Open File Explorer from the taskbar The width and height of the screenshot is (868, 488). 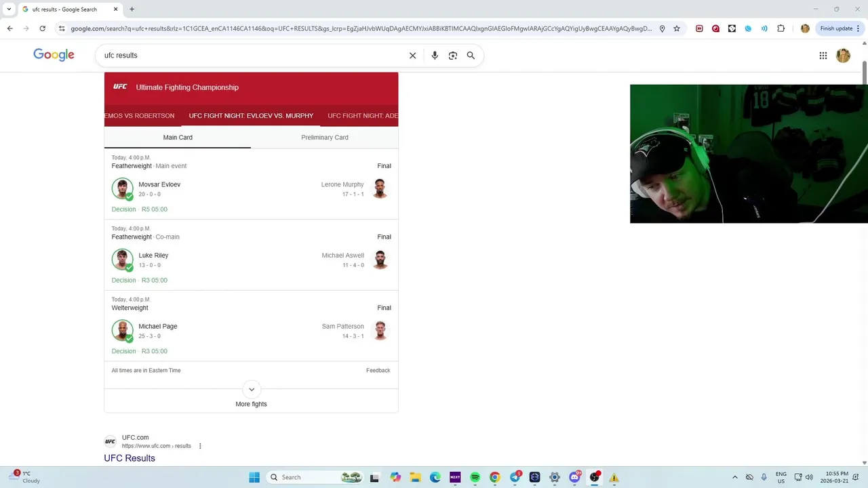click(x=415, y=477)
